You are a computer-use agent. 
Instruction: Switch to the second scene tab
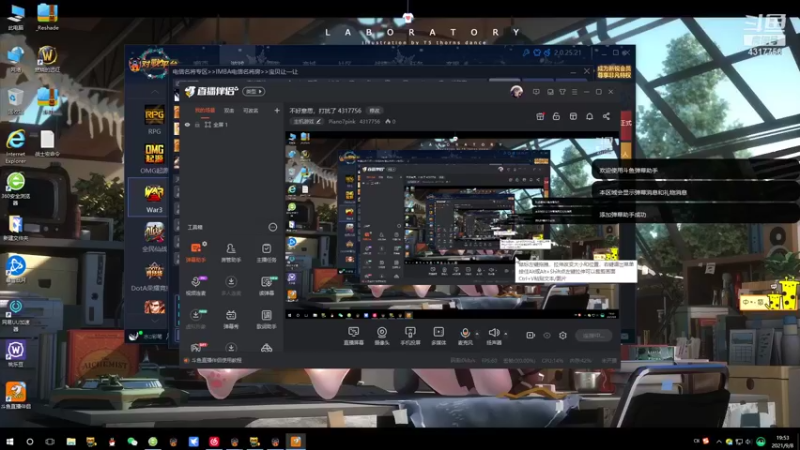[x=229, y=111]
